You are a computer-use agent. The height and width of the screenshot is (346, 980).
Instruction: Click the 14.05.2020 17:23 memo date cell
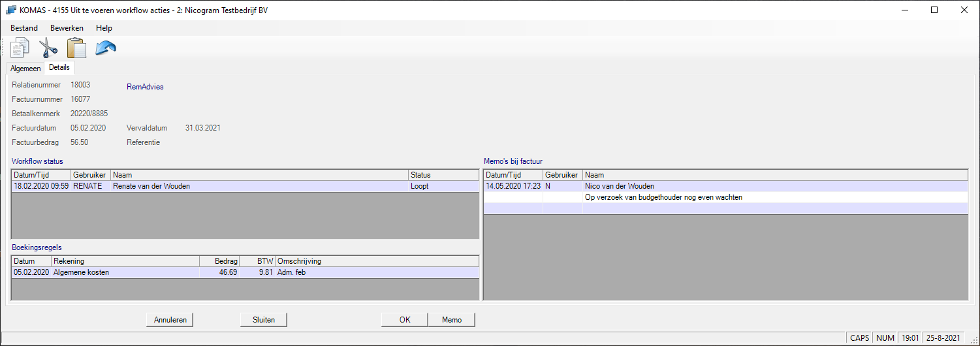513,186
